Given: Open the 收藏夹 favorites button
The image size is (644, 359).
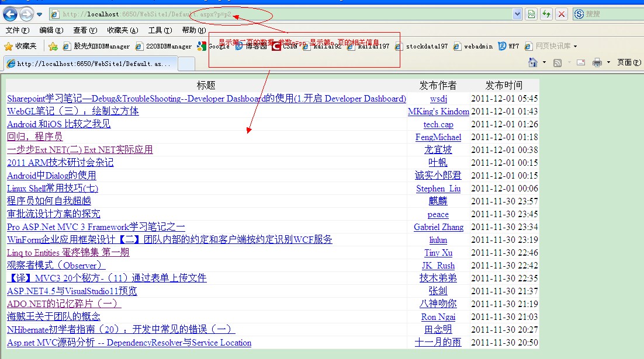Looking at the screenshot, I should coord(20,46).
